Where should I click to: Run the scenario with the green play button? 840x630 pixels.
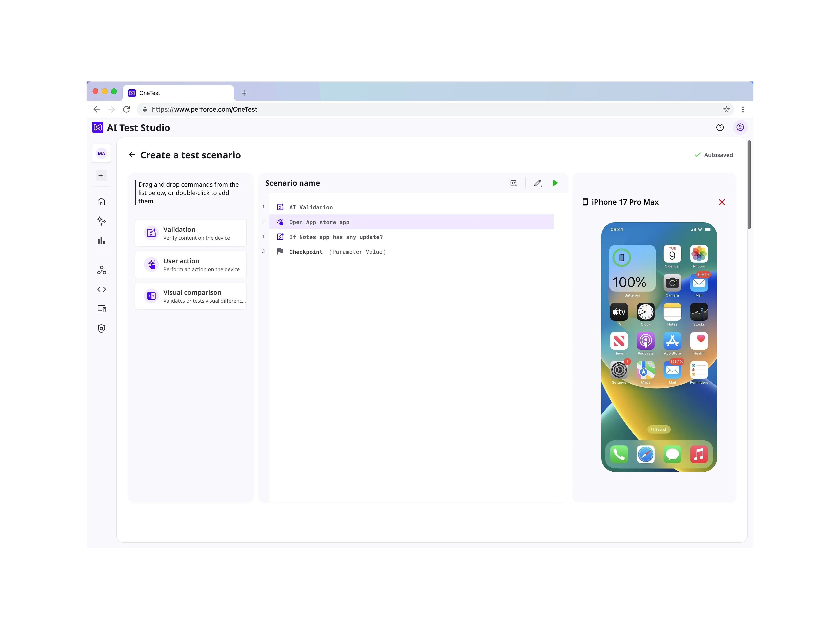pos(555,183)
